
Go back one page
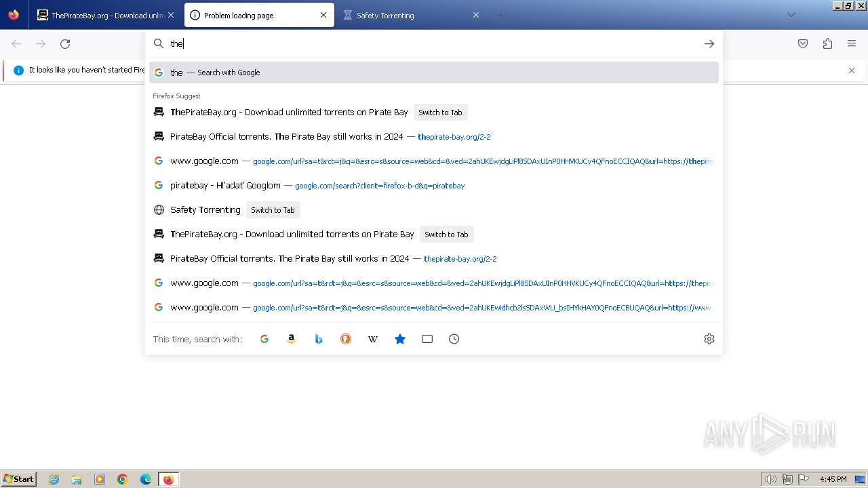point(16,44)
